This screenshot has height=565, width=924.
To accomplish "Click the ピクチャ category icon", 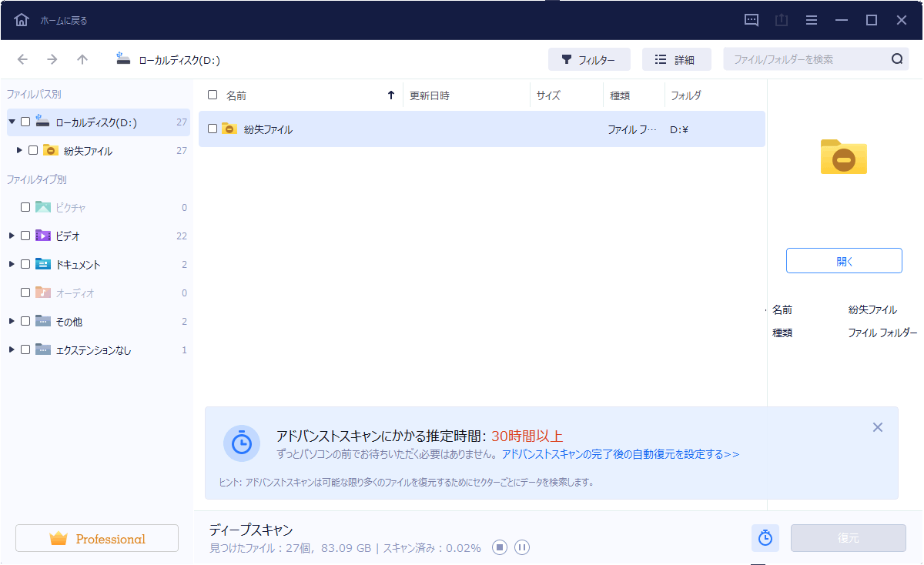I will pos(43,207).
